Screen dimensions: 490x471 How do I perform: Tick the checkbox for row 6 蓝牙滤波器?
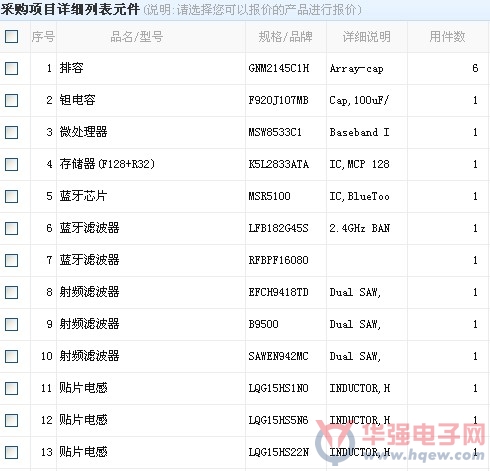11,228
